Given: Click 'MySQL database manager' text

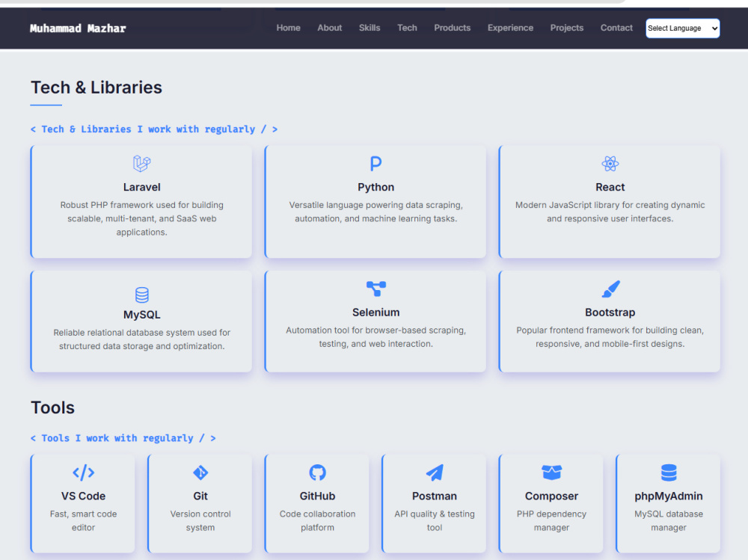Looking at the screenshot, I should pyautogui.click(x=668, y=520).
